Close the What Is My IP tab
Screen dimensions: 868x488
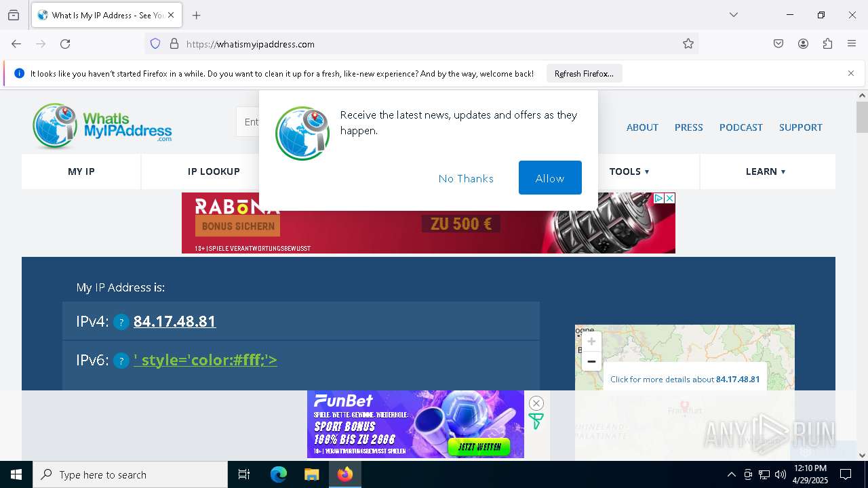pos(171,15)
